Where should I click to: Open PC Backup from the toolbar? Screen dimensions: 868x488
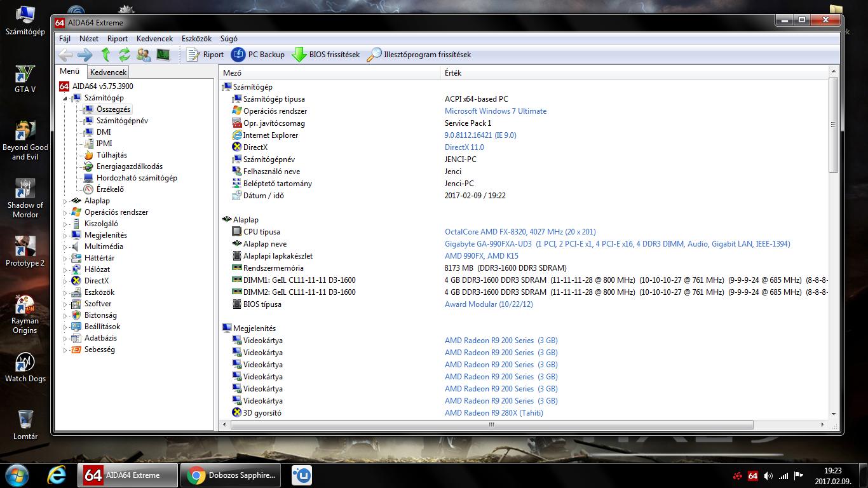258,55
